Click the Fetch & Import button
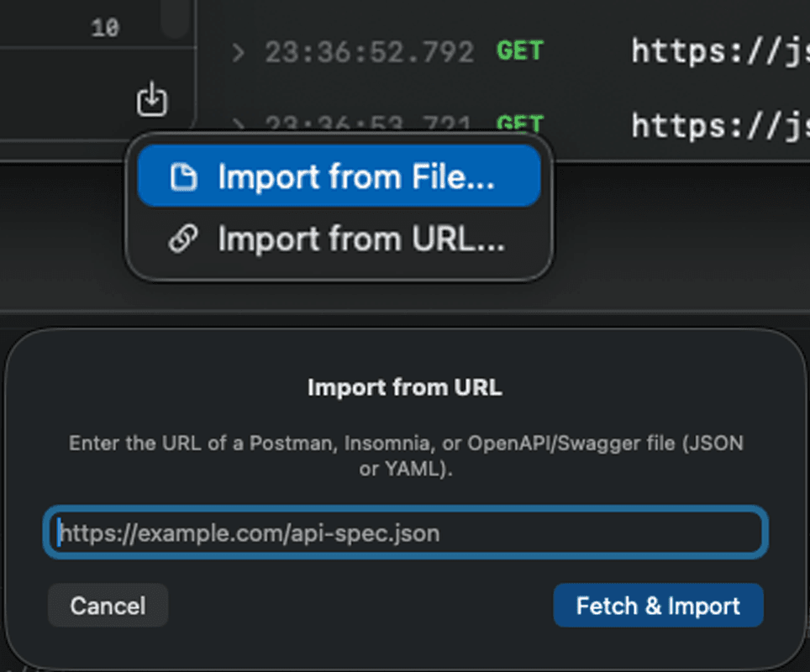This screenshot has height=672, width=810. pos(658,606)
